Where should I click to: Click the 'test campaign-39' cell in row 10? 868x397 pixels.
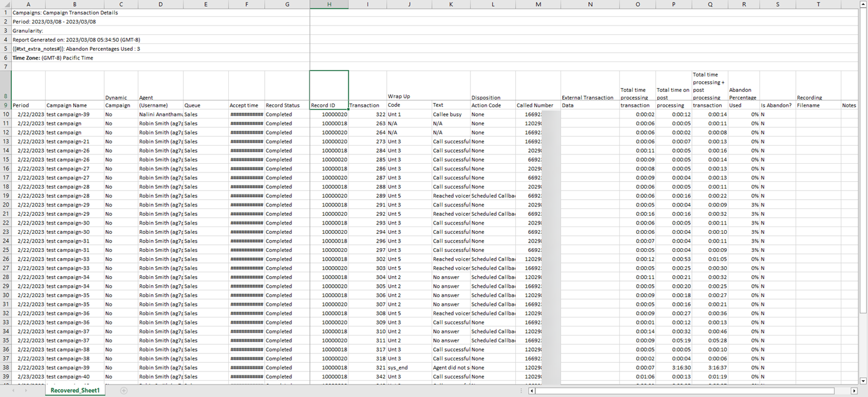(74, 114)
